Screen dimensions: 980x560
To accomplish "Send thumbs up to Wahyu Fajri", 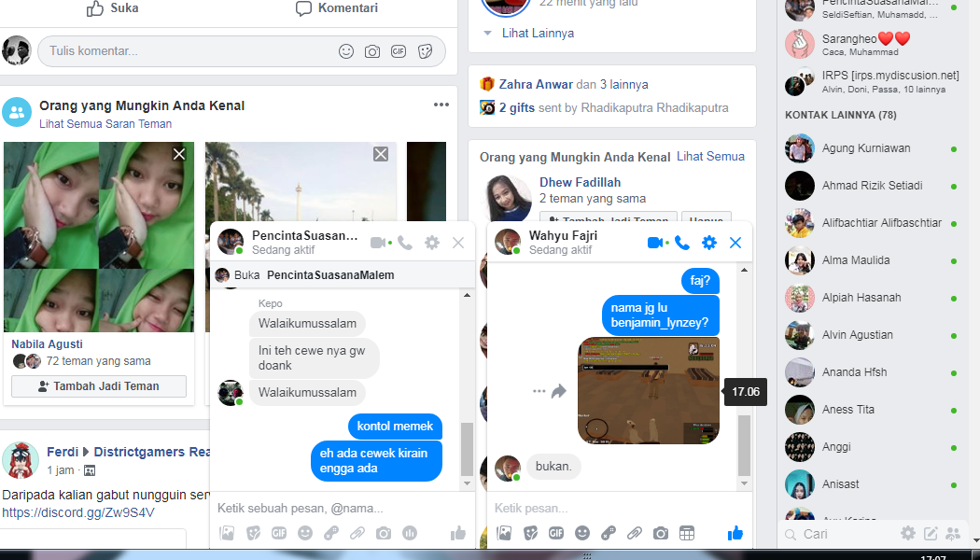I will coord(735,533).
